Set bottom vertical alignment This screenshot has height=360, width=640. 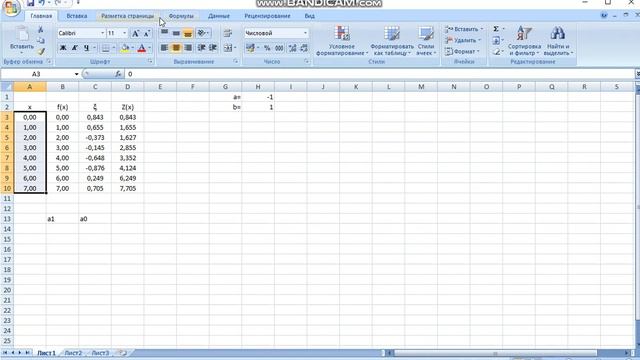(x=188, y=33)
